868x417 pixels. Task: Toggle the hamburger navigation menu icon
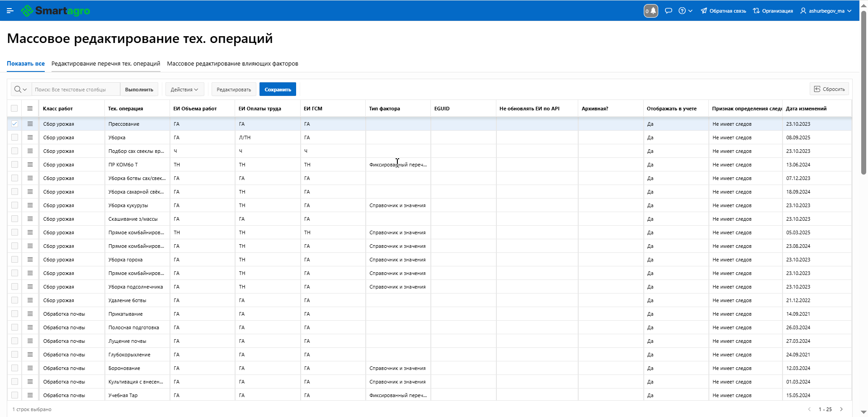[x=10, y=11]
